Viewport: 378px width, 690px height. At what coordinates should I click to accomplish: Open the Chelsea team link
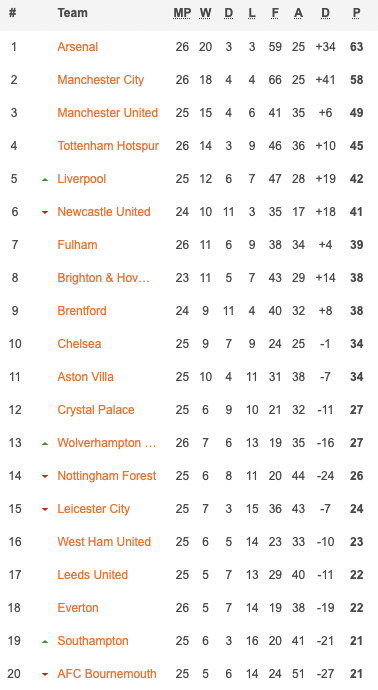[x=79, y=344]
